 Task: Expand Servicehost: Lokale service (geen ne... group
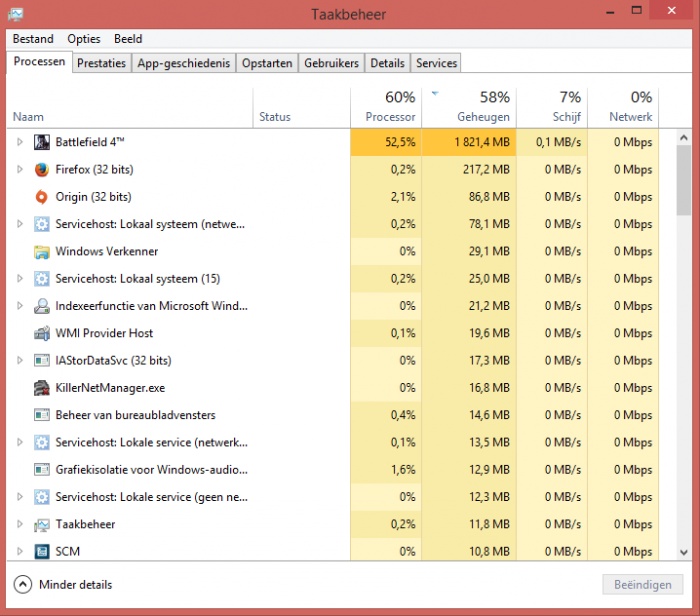click(20, 497)
